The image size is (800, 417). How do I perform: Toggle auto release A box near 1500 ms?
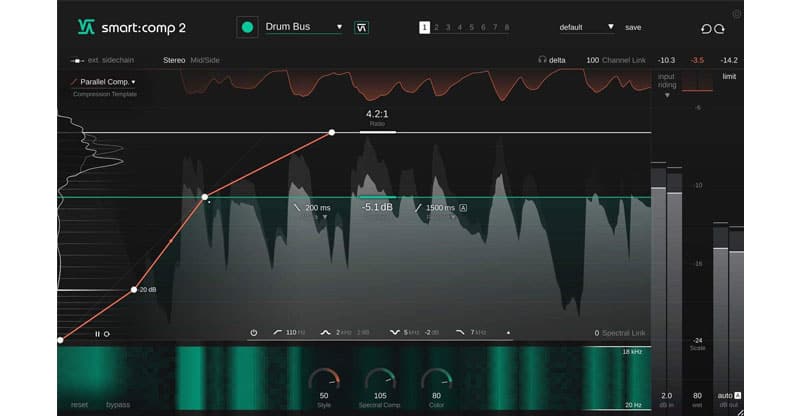tap(463, 208)
